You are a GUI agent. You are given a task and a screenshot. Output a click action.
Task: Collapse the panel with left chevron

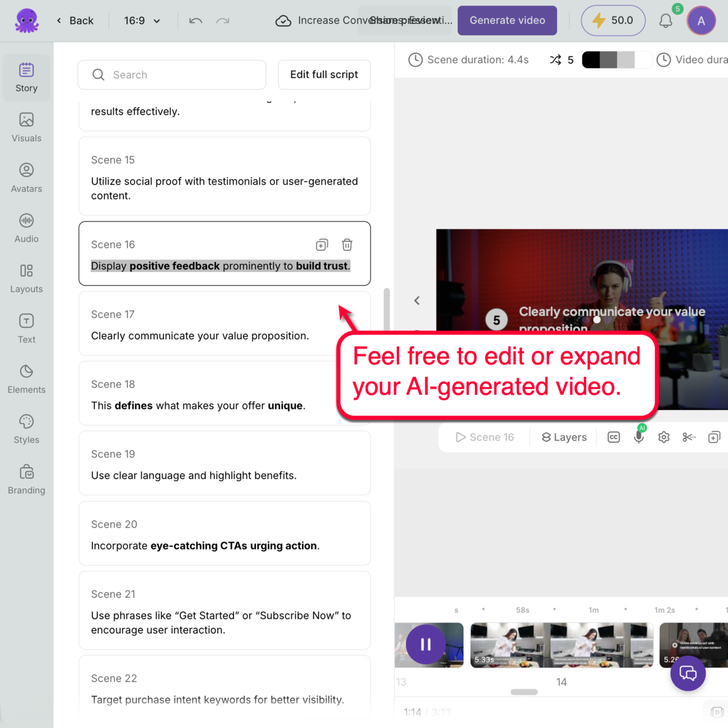click(417, 300)
